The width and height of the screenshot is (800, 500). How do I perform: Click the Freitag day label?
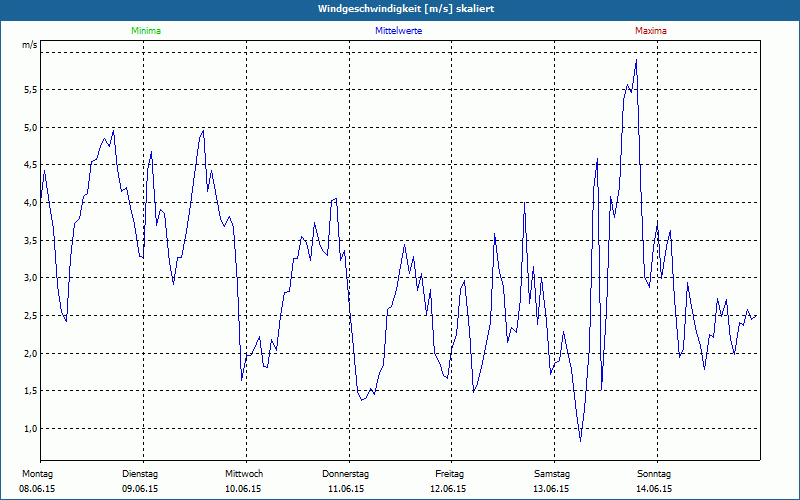coord(449,474)
